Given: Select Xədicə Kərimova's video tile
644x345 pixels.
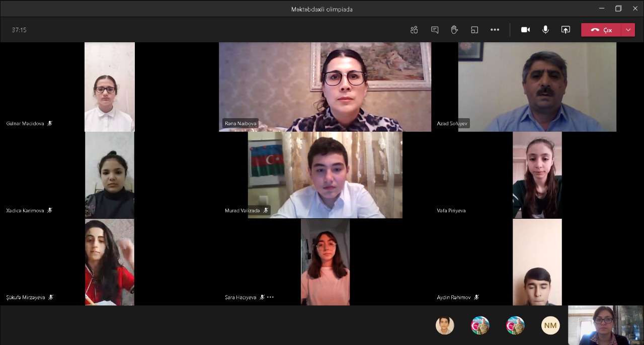Looking at the screenshot, I should coord(110,175).
